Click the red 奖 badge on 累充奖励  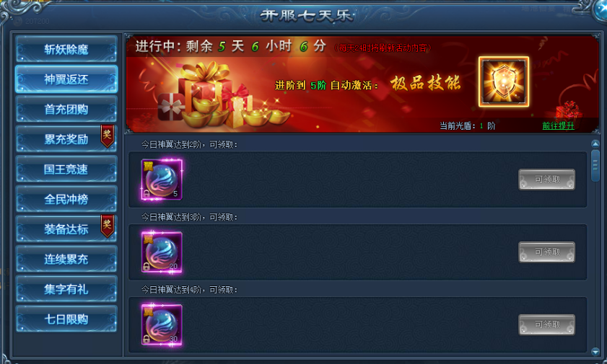[x=108, y=136]
